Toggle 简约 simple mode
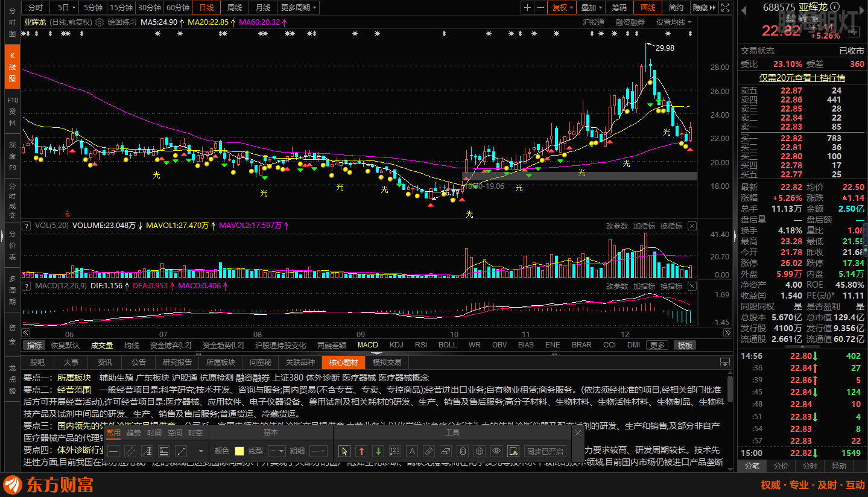This screenshot has height=497, width=868. click(x=676, y=7)
